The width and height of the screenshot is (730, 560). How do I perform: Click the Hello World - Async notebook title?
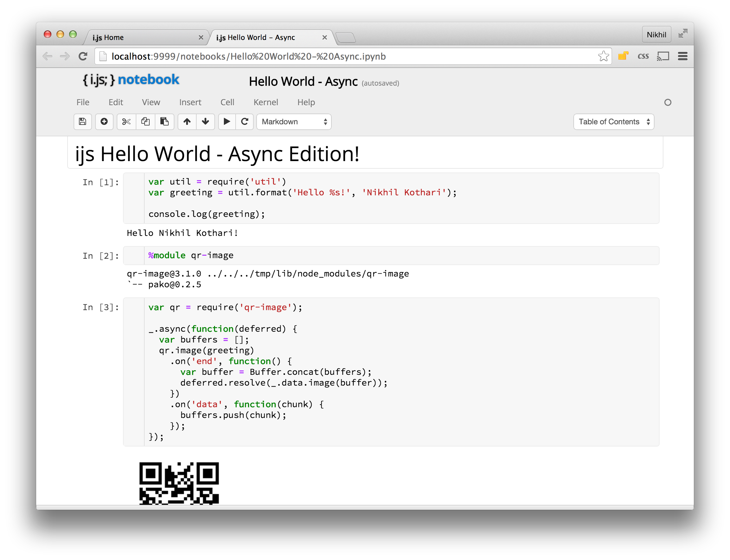tap(303, 82)
